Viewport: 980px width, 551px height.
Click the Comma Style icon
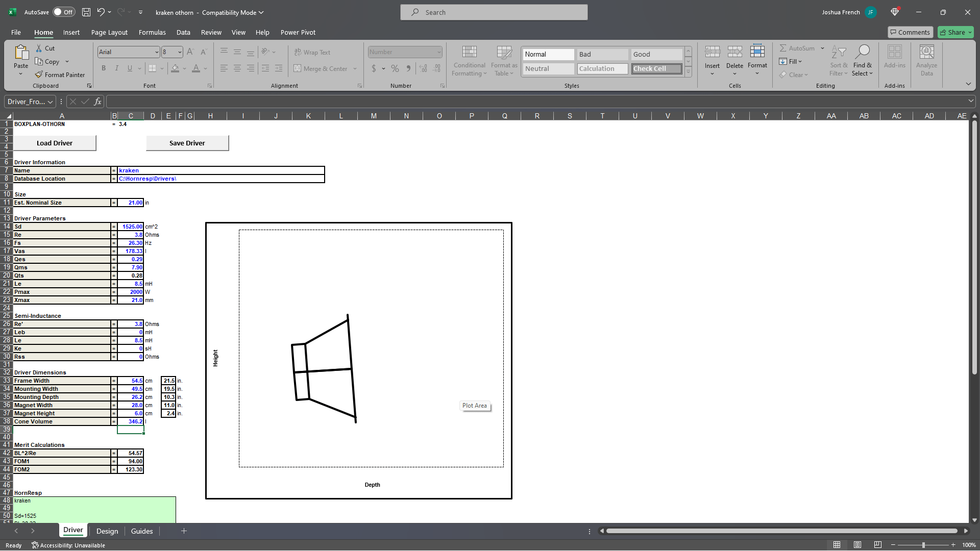pos(408,68)
